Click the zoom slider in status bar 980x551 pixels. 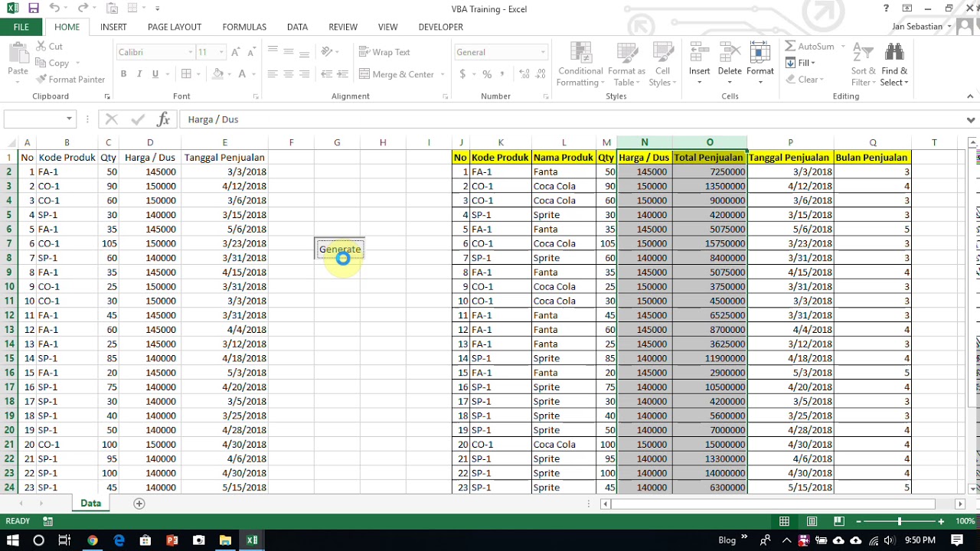(x=900, y=521)
